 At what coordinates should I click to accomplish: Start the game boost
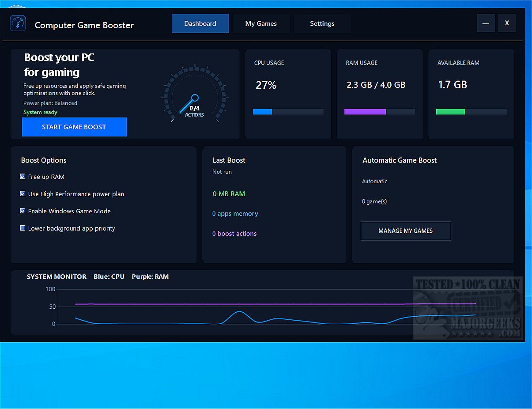pyautogui.click(x=74, y=127)
